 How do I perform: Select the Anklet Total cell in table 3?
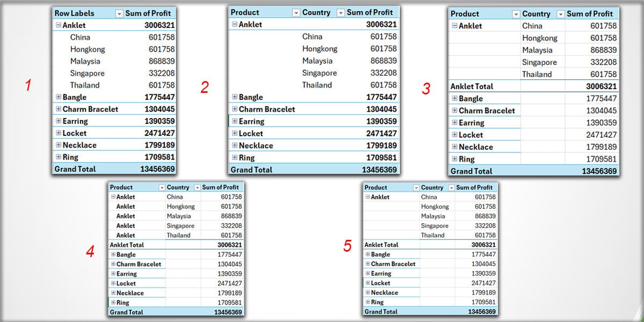(x=472, y=86)
